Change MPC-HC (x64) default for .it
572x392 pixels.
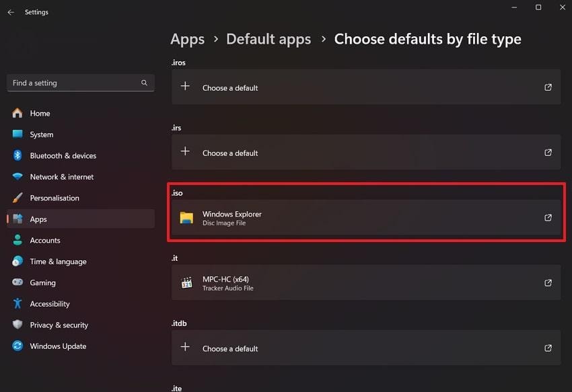[x=366, y=283]
